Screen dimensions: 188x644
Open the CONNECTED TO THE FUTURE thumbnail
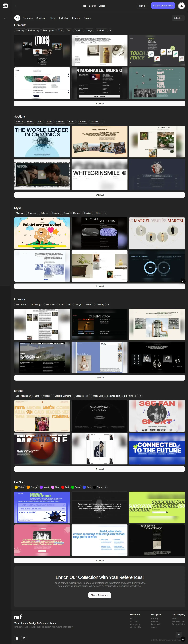tap(157, 449)
